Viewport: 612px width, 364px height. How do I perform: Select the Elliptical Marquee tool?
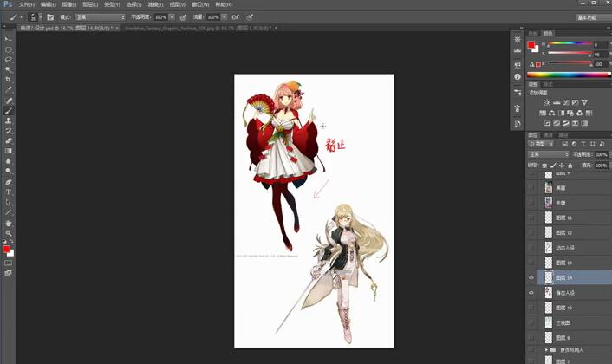pos(8,49)
